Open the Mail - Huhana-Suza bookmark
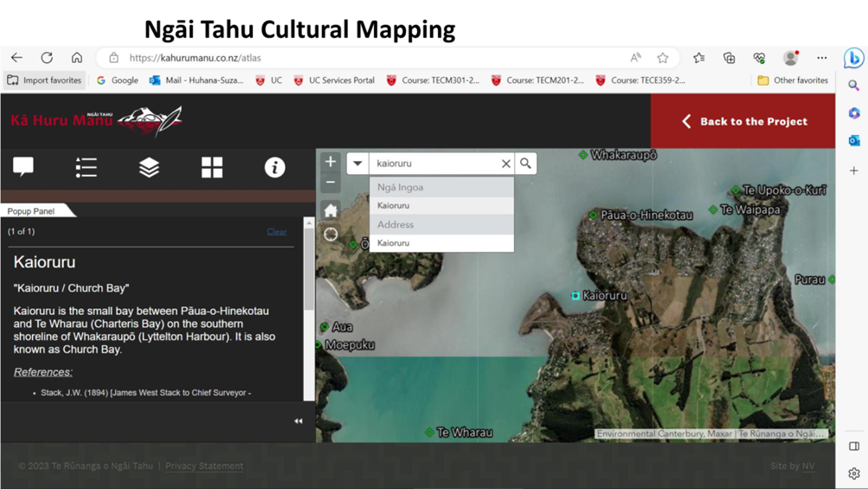The image size is (868, 489). 196,80
